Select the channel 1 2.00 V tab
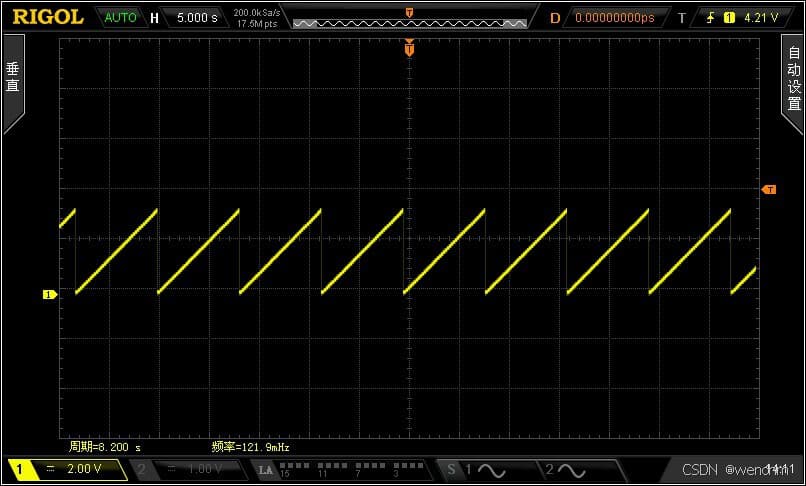This screenshot has width=806, height=486. click(67, 470)
